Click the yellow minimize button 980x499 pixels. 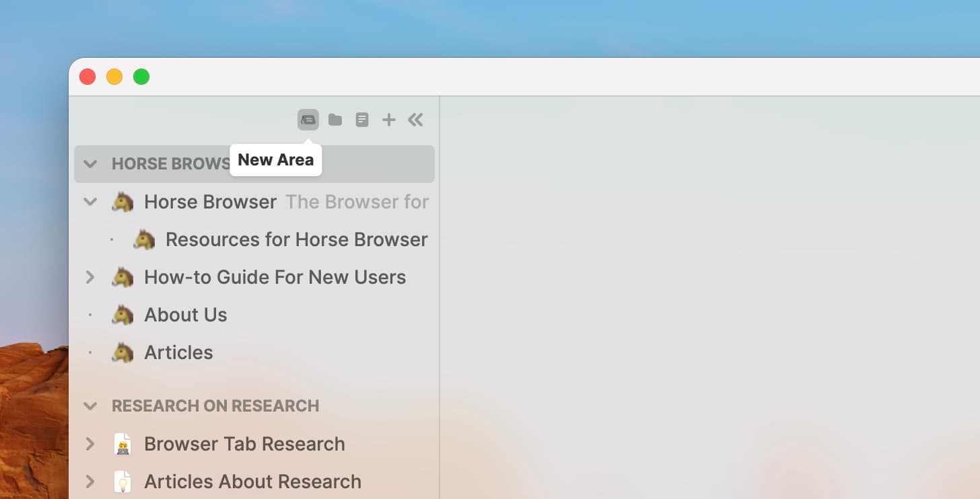[114, 76]
